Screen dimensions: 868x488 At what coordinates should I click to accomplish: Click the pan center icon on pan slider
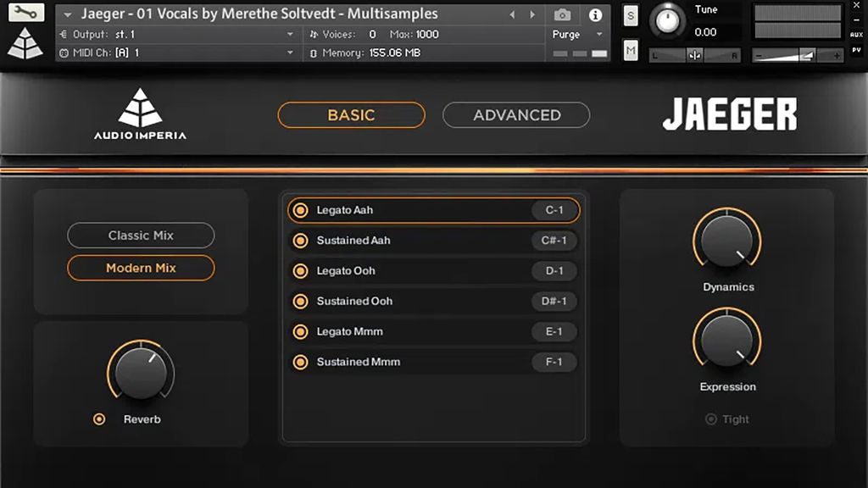pyautogui.click(x=695, y=55)
